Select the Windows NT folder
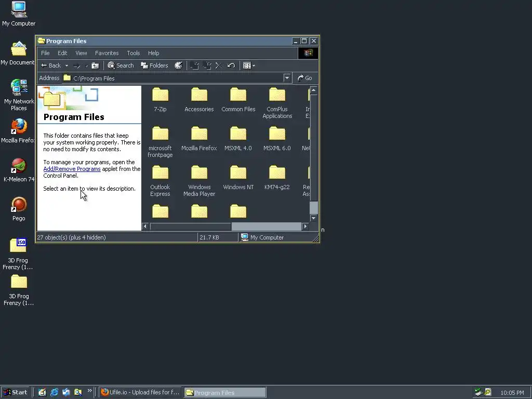Image resolution: width=532 pixels, height=399 pixels. point(238,178)
